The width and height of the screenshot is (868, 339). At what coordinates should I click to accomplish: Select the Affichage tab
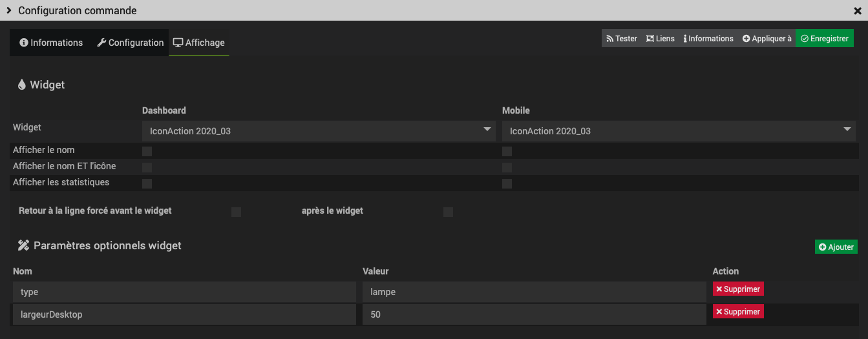199,43
